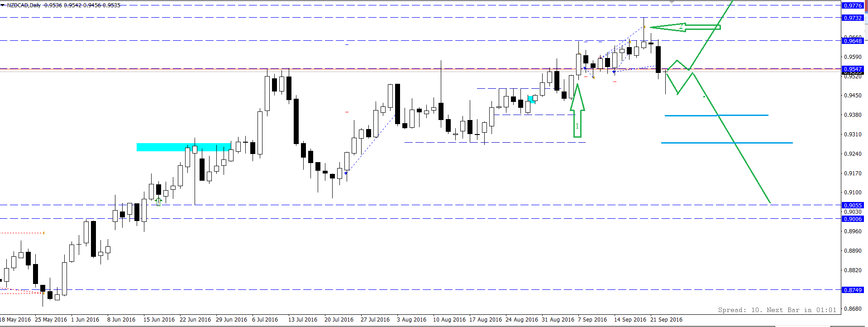Click the 0.9450 value on the price axis
This screenshot has width=868, height=327.
[x=853, y=96]
